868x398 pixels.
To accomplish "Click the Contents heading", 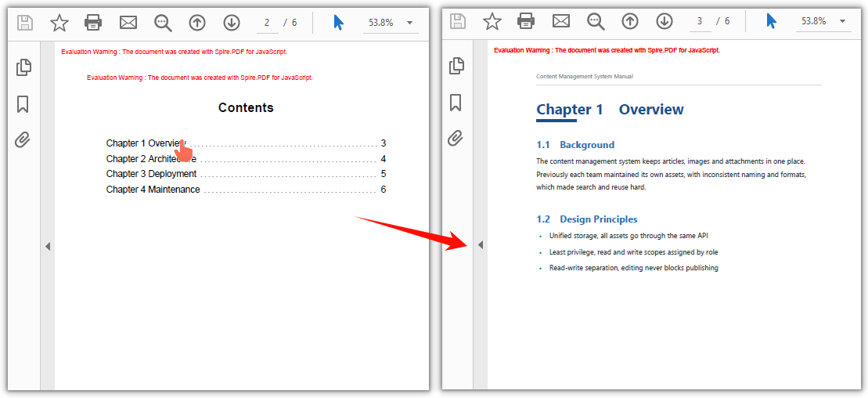I will [x=246, y=107].
